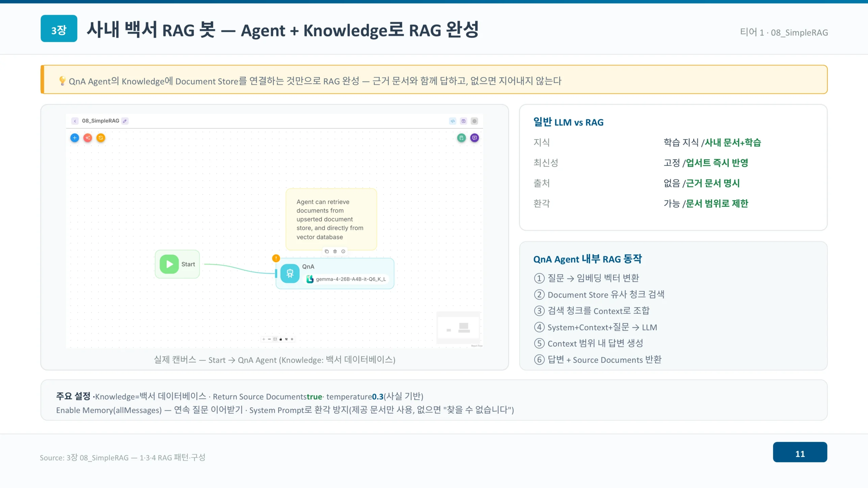The height and width of the screenshot is (488, 868).
Task: Click the orange warning badge on QnA node
Action: point(276,258)
